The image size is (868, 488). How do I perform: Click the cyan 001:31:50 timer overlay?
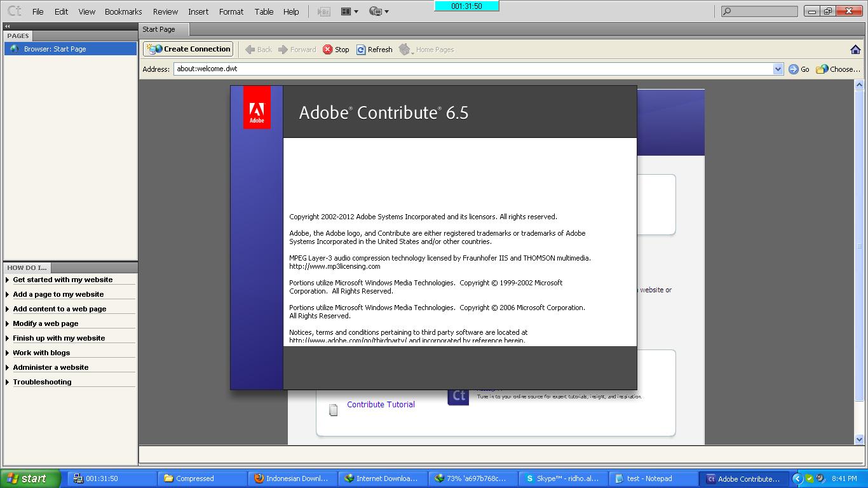pyautogui.click(x=466, y=6)
